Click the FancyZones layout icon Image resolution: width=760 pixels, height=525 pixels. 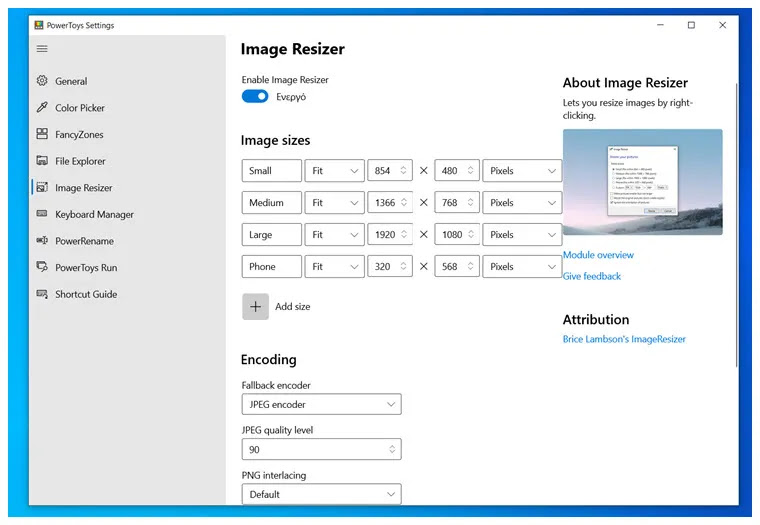coord(42,134)
